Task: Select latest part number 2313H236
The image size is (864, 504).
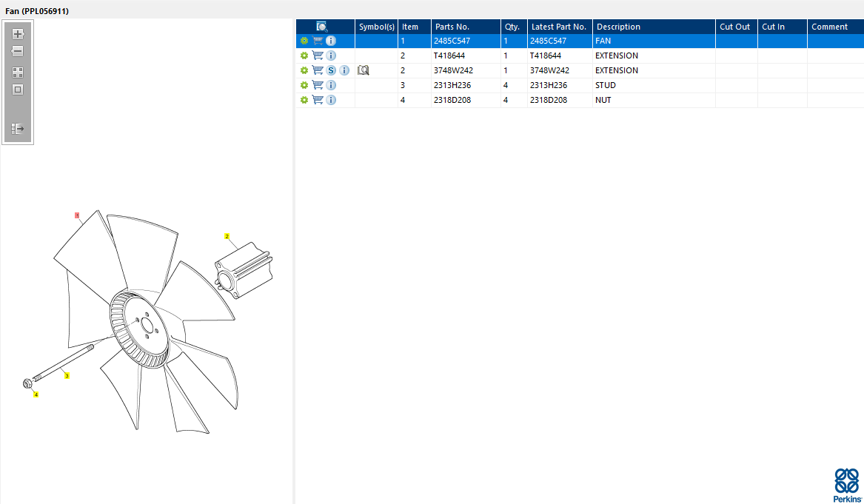Action: 560,85
